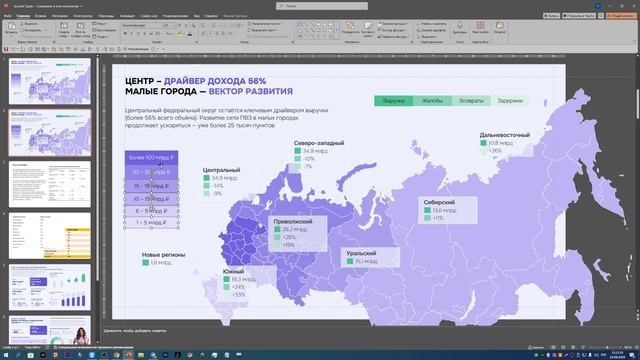
Task: Open the Shape Fill dropdown
Action: [x=393, y=24]
